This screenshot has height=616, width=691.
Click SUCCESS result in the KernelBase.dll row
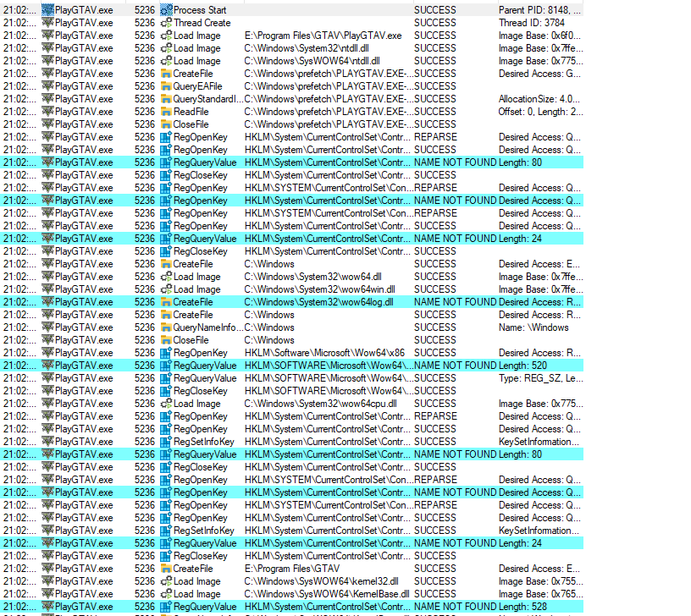pyautogui.click(x=435, y=594)
